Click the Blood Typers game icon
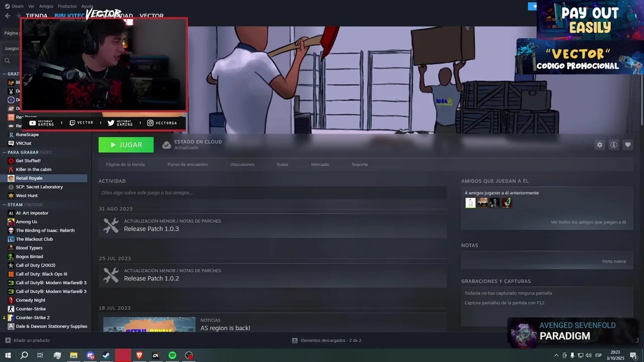644x362 pixels. 11,248
